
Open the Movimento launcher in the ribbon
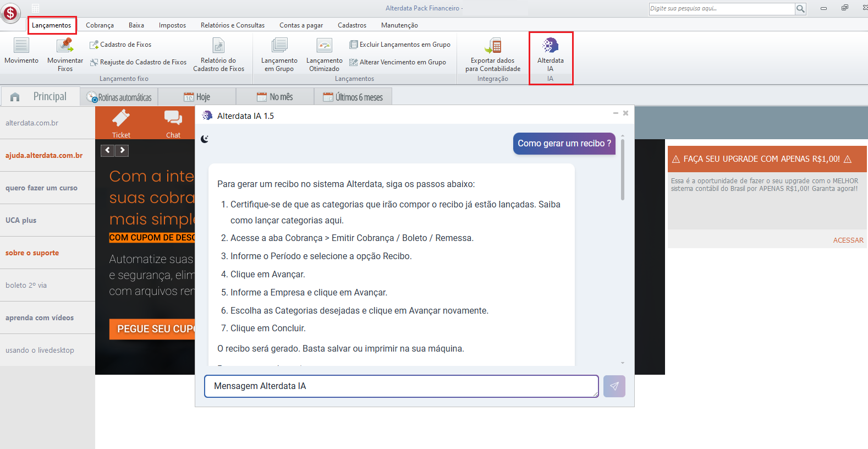pos(21,51)
